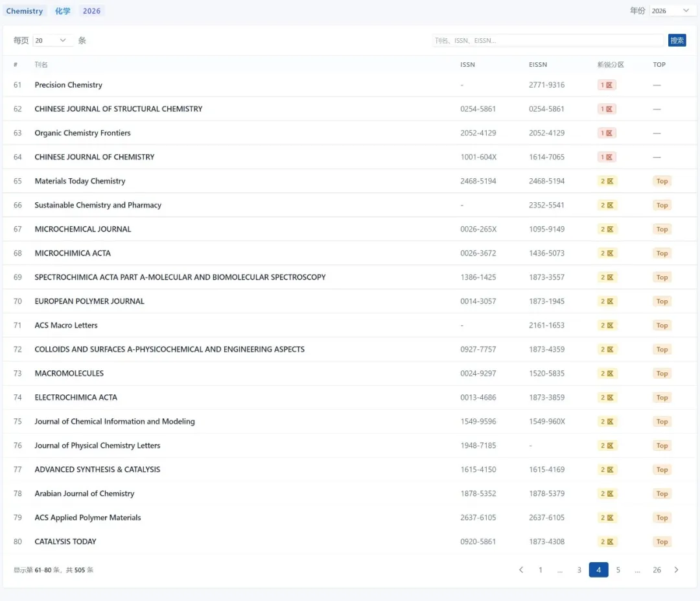Screen dimensions: 700x601
Task: Click the next page arrow in pagination
Action: pos(676,570)
